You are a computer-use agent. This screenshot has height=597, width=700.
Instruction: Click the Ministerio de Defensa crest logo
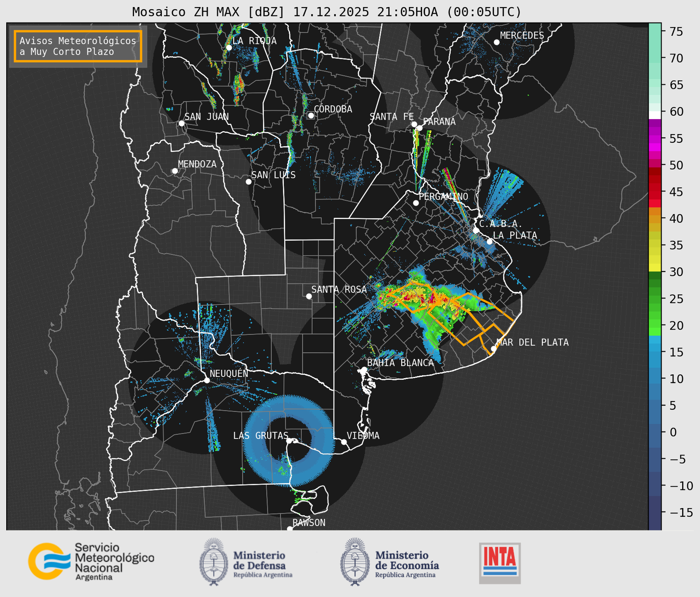click(x=214, y=562)
